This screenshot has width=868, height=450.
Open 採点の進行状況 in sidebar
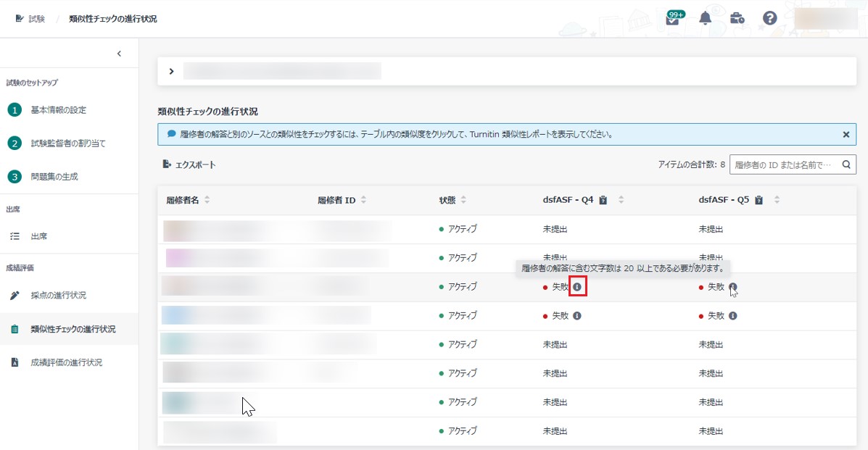58,296
